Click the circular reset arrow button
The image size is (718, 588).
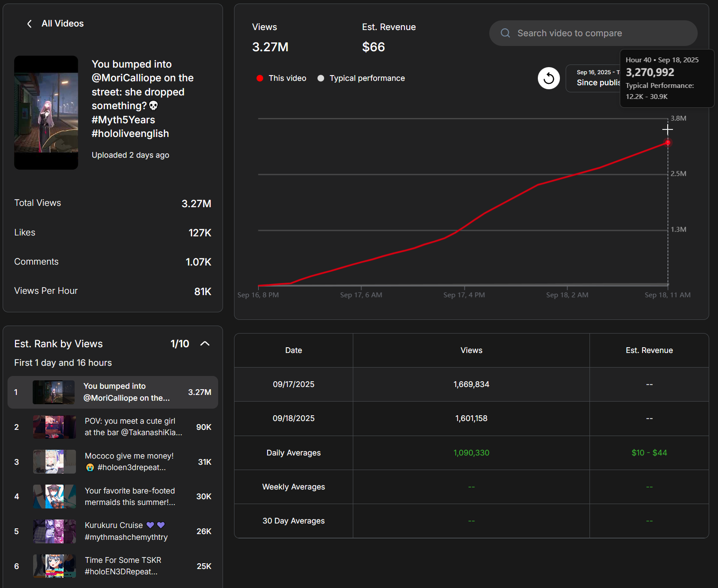pos(549,78)
